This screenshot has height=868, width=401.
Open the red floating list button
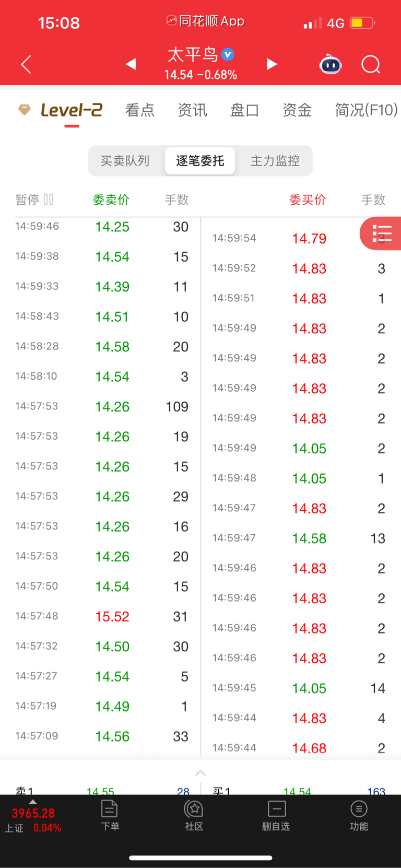click(381, 233)
